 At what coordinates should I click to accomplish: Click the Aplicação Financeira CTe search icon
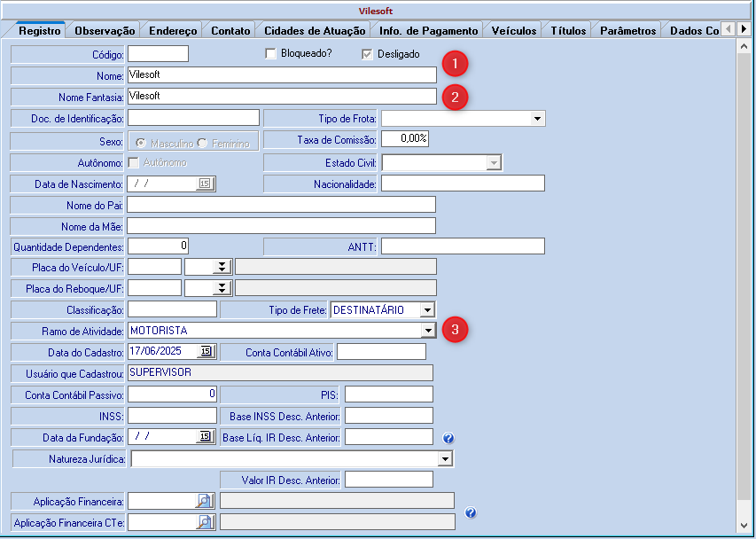coord(205,522)
